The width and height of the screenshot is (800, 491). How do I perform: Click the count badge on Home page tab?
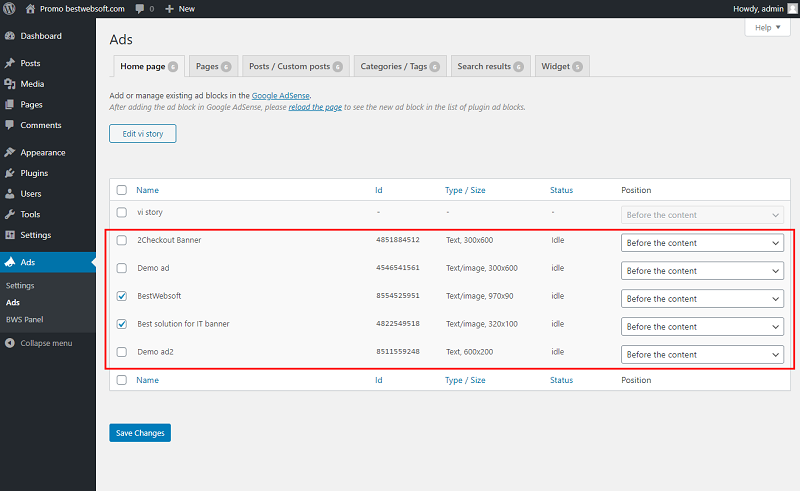173,67
